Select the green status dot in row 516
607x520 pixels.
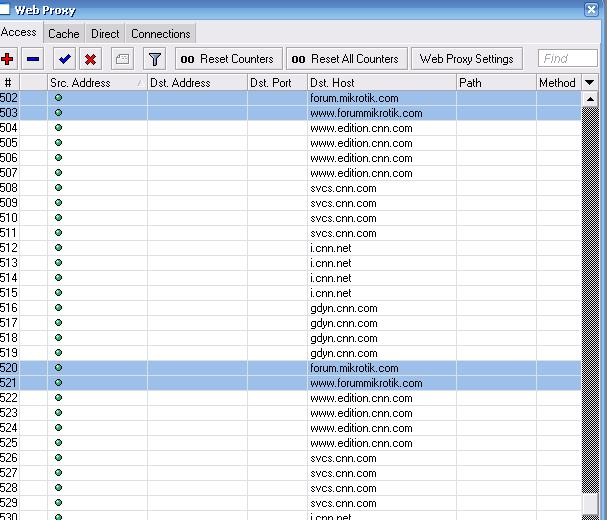point(58,307)
